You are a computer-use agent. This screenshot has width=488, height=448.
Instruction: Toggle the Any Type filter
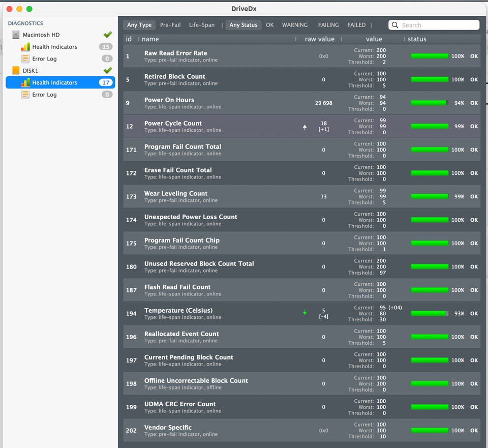click(139, 25)
